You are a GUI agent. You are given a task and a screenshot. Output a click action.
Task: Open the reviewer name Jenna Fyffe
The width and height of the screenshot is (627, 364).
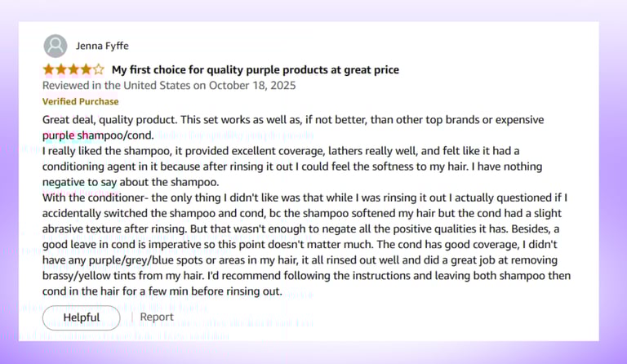click(102, 46)
